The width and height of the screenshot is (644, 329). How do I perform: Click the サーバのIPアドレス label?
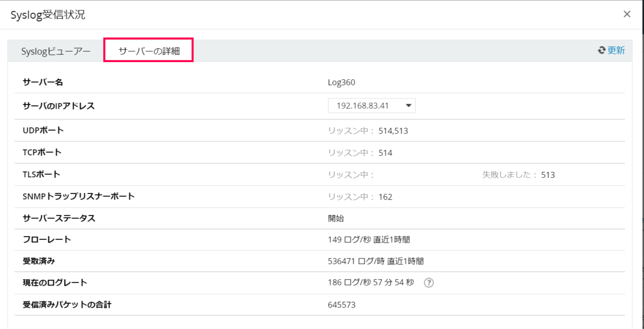[x=58, y=106]
